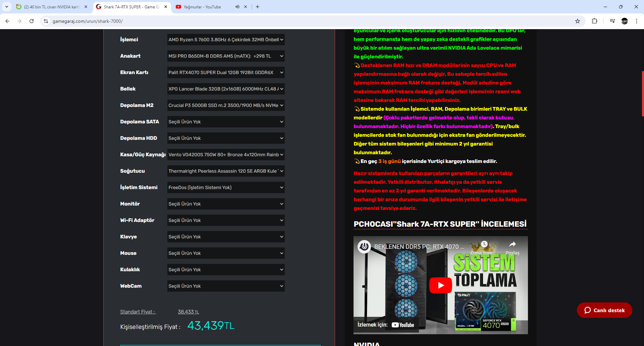Open the Kasa/Güç Kaynağı dropdown
The image size is (644, 346).
226,155
